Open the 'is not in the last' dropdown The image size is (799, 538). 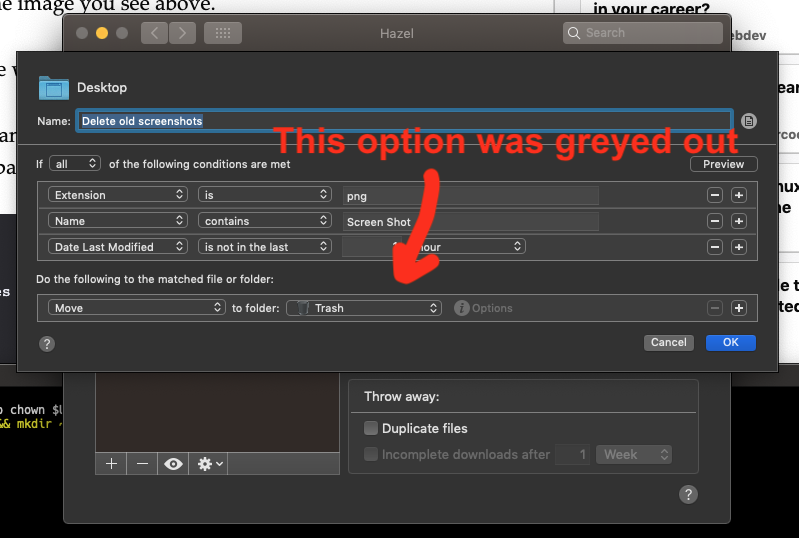point(265,247)
